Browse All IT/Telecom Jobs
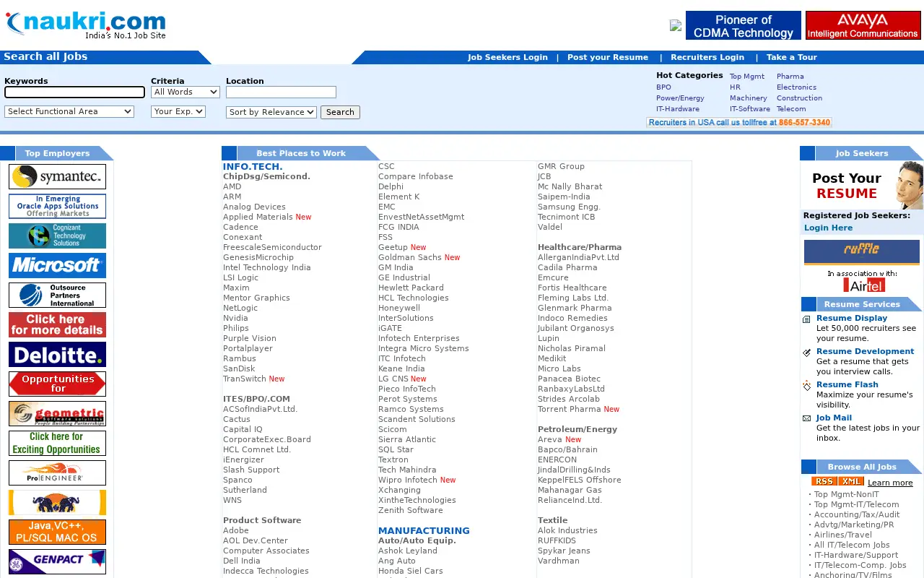The width and height of the screenshot is (924, 578). click(x=852, y=545)
